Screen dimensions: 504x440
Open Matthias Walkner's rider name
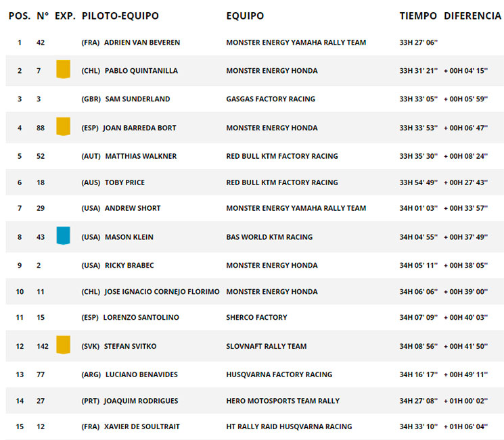(x=141, y=156)
